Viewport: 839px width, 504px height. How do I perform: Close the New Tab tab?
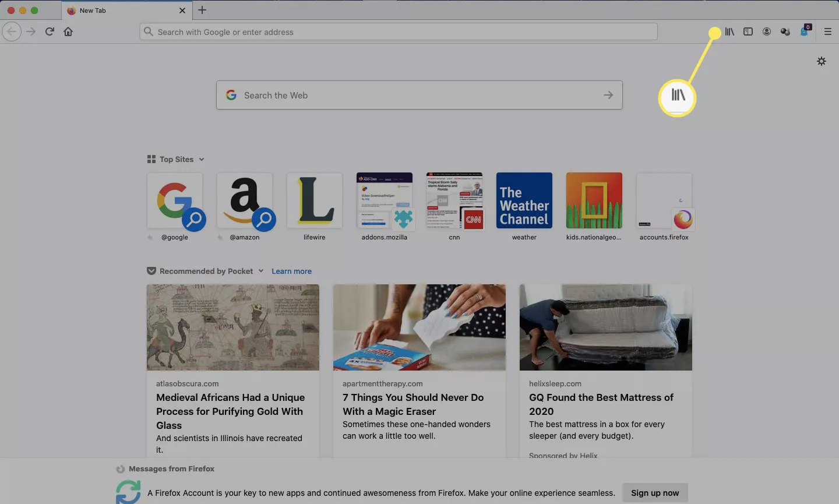tap(182, 10)
